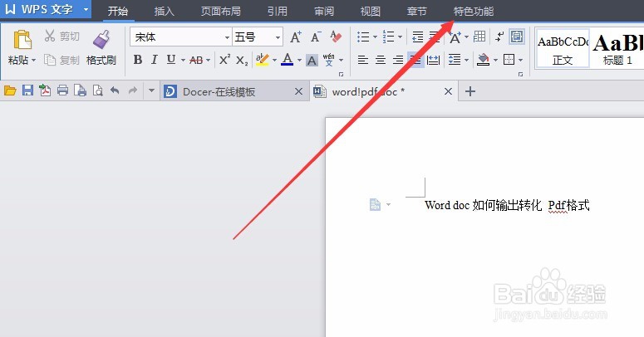Expand the underline style dropdown arrow

tap(183, 61)
